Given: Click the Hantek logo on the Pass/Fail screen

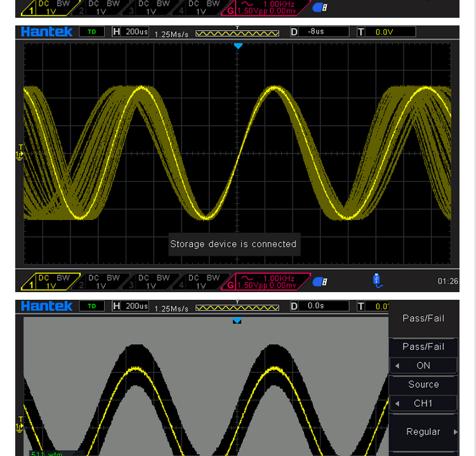Looking at the screenshot, I should coord(46,306).
